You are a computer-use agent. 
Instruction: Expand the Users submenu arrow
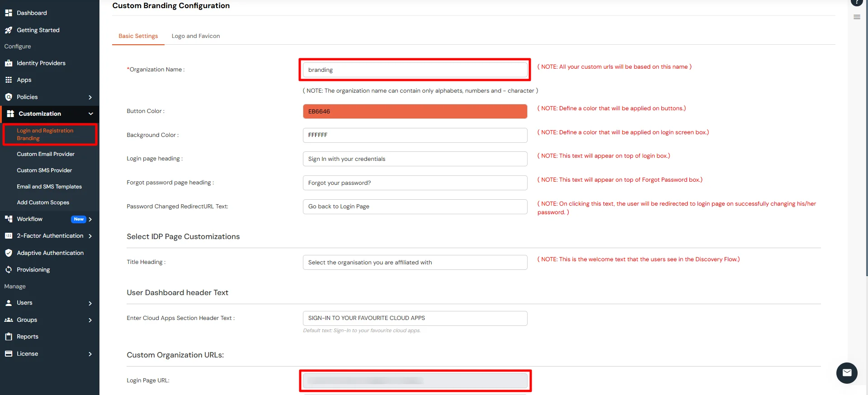(90, 303)
